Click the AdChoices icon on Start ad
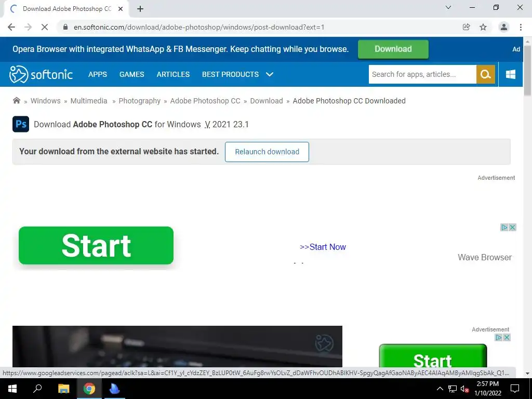Viewport: 532px width, 399px height. (504, 228)
